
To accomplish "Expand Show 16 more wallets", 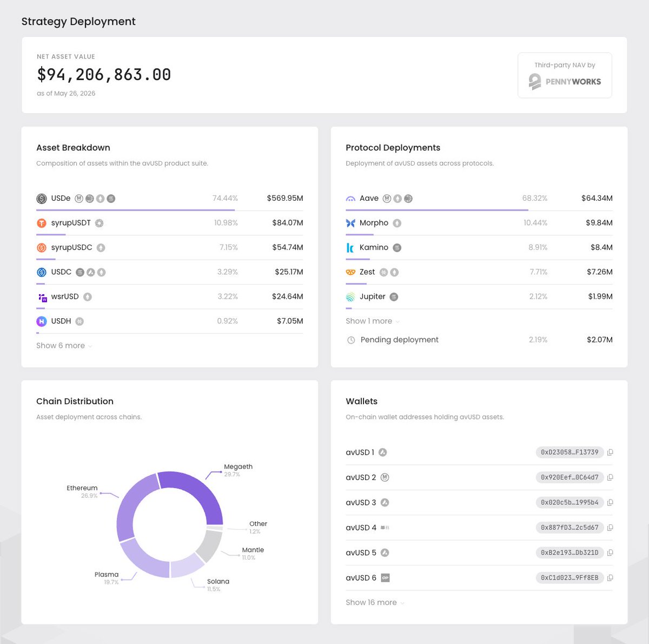I will [x=375, y=602].
